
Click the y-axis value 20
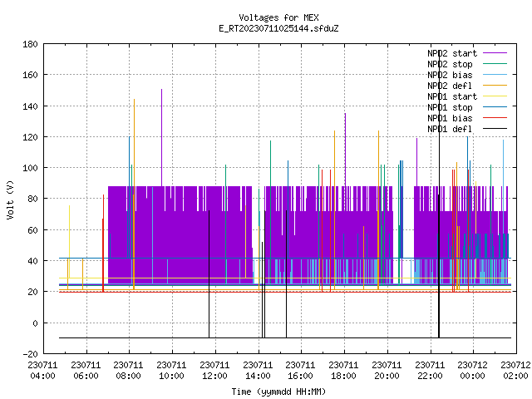click(32, 292)
